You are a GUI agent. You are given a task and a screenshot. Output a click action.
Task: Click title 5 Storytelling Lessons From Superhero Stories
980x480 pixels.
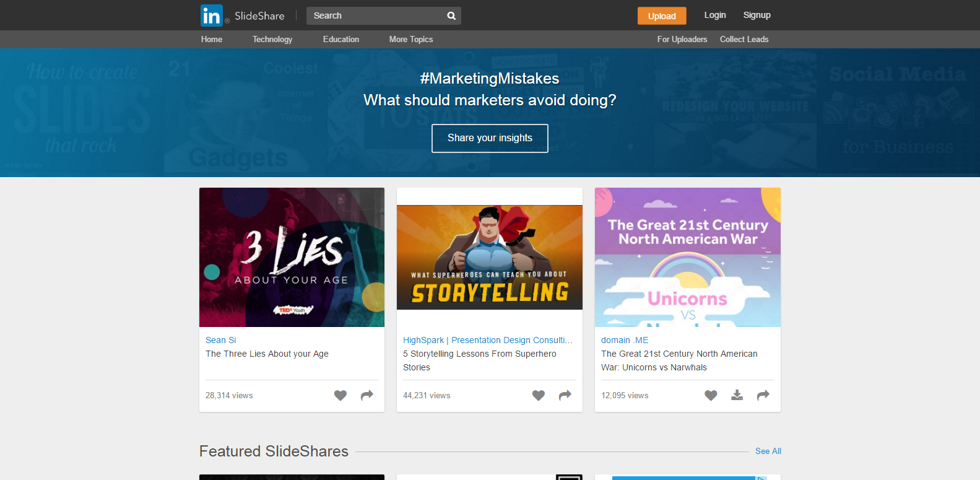click(480, 360)
